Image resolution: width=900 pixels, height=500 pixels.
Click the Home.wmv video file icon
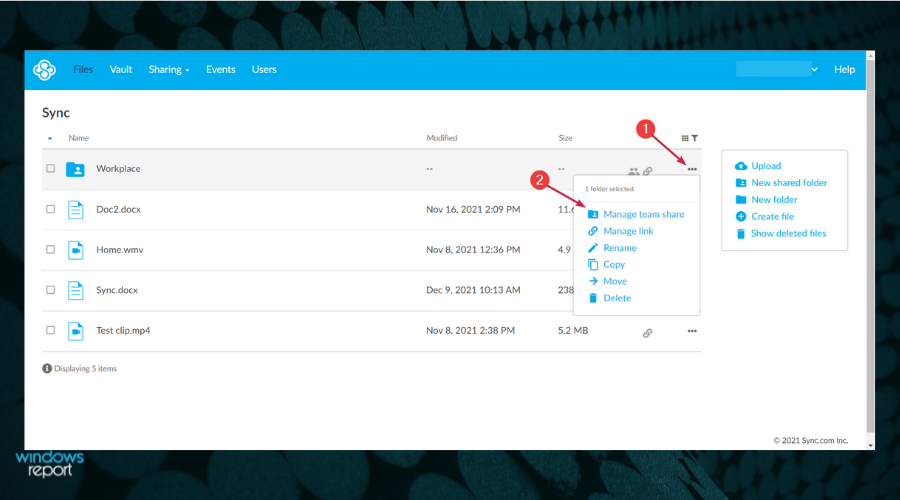75,250
